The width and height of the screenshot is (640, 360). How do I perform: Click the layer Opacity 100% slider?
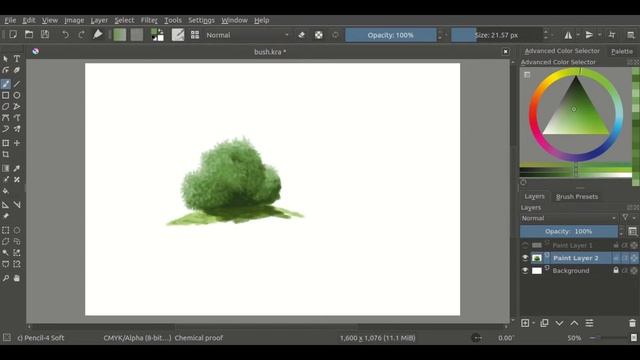(569, 231)
